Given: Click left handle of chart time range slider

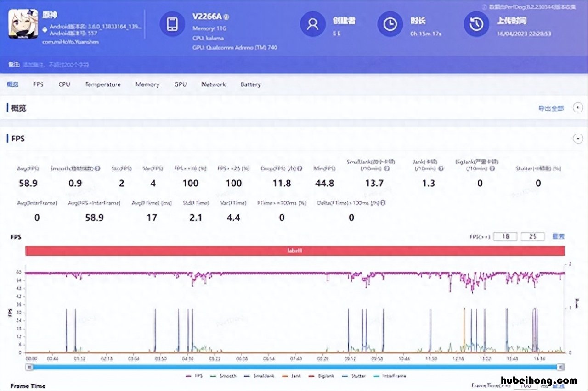Looking at the screenshot, I should point(29,367).
